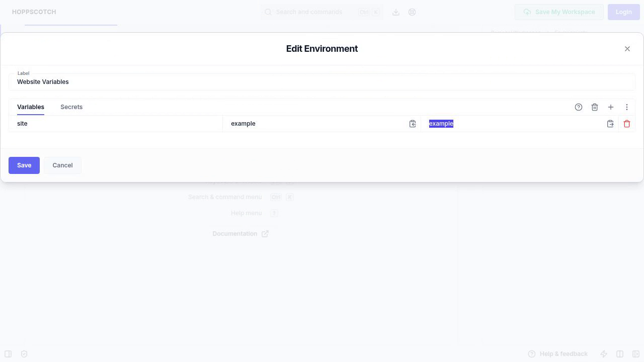Open the variables help icon

579,107
